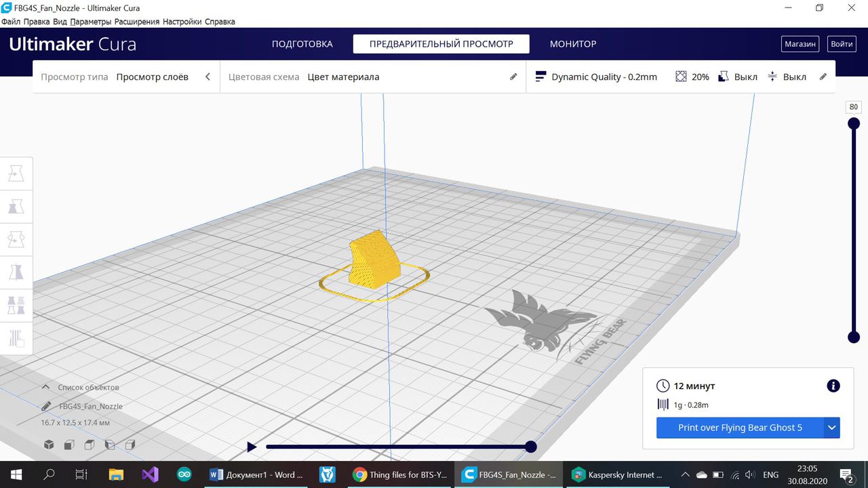Collapse the view type panel chevron

tap(208, 77)
